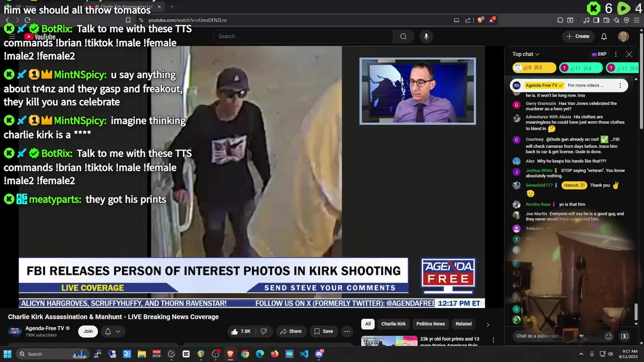Click chat author name 'Gerry Gramozis'
The width and height of the screenshot is (644, 362).
click(x=541, y=104)
